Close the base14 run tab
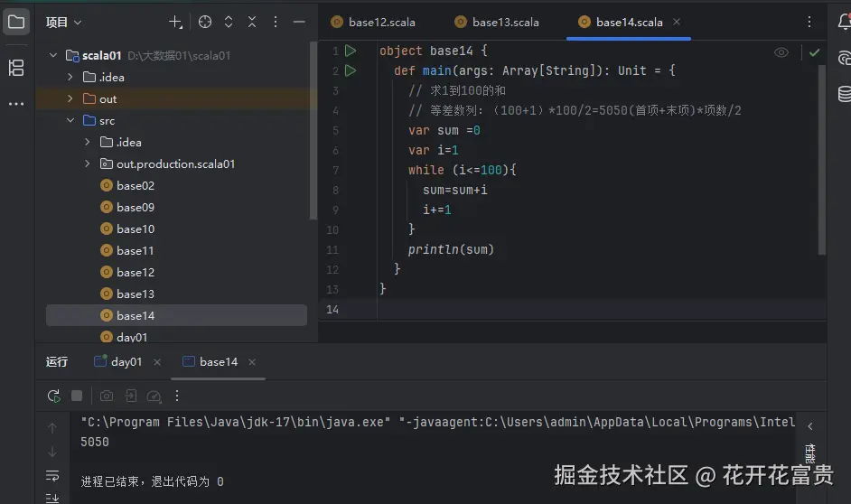Viewport: 851px width, 504px height. coord(252,362)
